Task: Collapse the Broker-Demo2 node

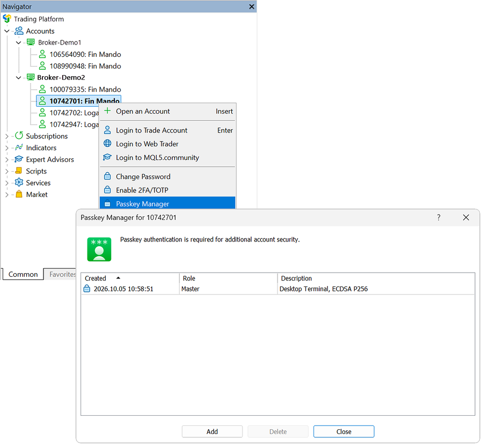Action: [x=18, y=78]
